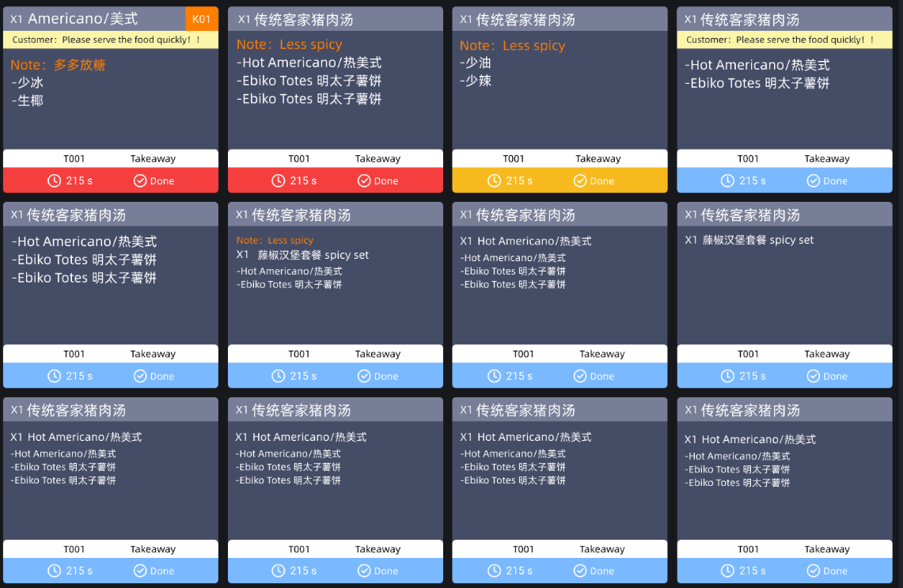
Task: Click the 215 s timer on the bottom-right card
Action: (x=752, y=571)
